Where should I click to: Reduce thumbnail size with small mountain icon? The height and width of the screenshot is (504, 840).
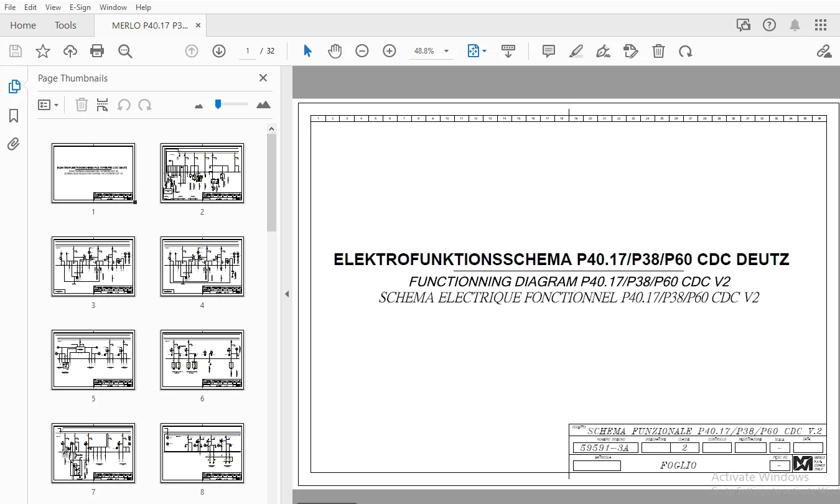[x=198, y=106]
